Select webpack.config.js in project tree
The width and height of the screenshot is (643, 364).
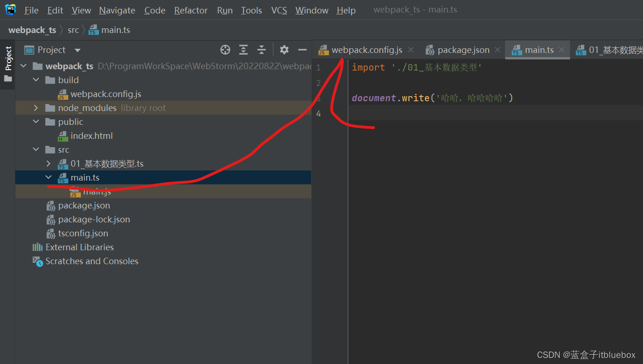tap(163, 94)
